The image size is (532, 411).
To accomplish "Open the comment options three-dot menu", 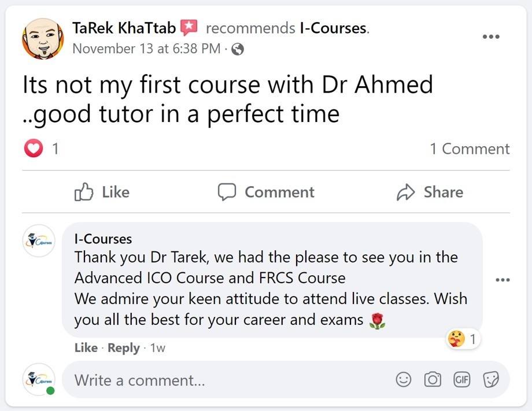I will [x=503, y=280].
